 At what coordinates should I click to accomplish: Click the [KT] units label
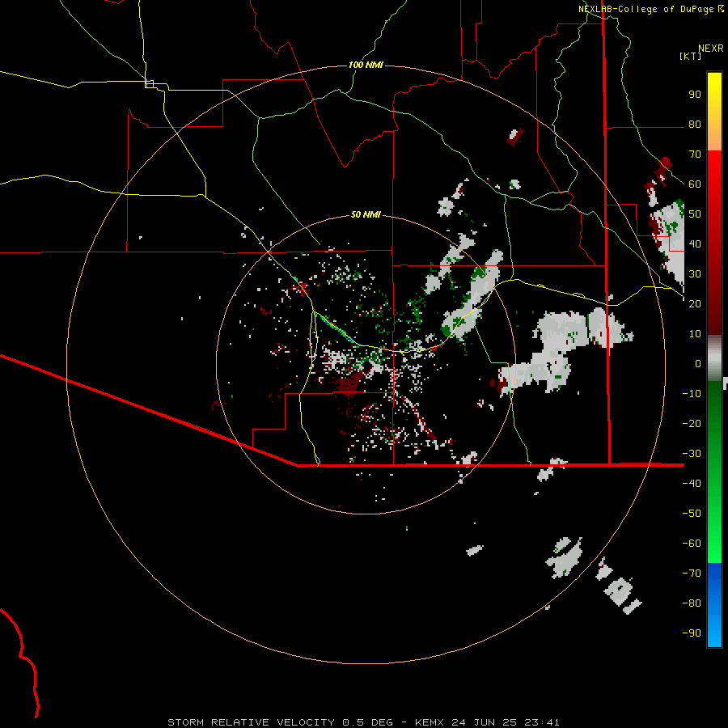click(690, 56)
